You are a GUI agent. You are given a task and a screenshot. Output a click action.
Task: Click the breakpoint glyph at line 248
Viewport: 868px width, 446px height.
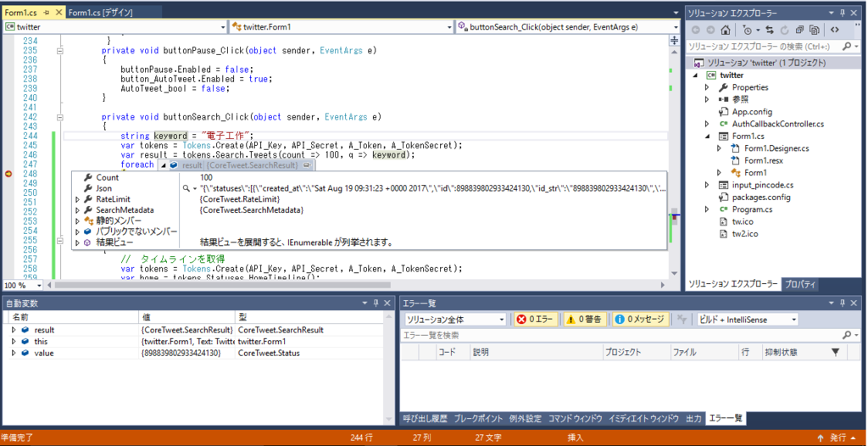[x=8, y=174]
